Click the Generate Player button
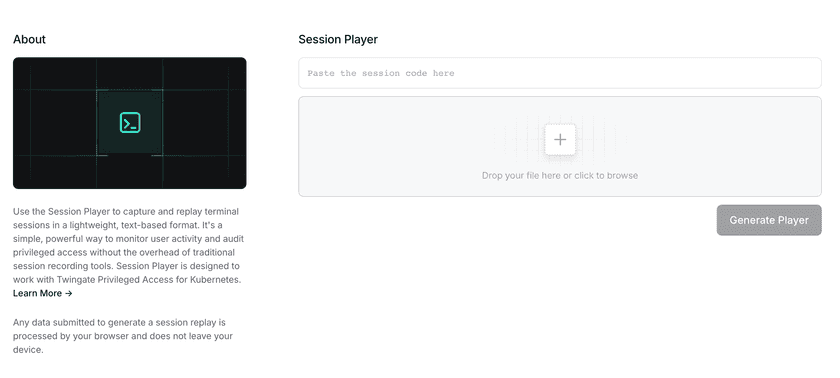Viewport: 840px width, 378px height. (769, 220)
